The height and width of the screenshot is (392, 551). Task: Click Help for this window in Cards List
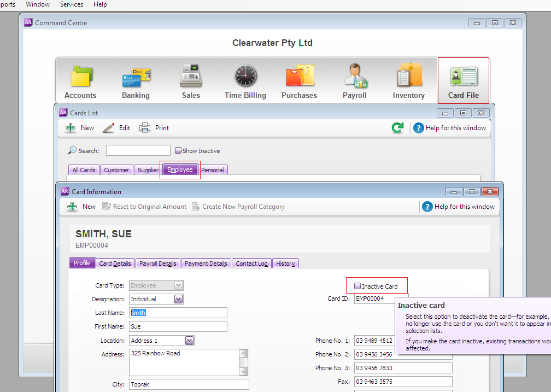pos(456,128)
